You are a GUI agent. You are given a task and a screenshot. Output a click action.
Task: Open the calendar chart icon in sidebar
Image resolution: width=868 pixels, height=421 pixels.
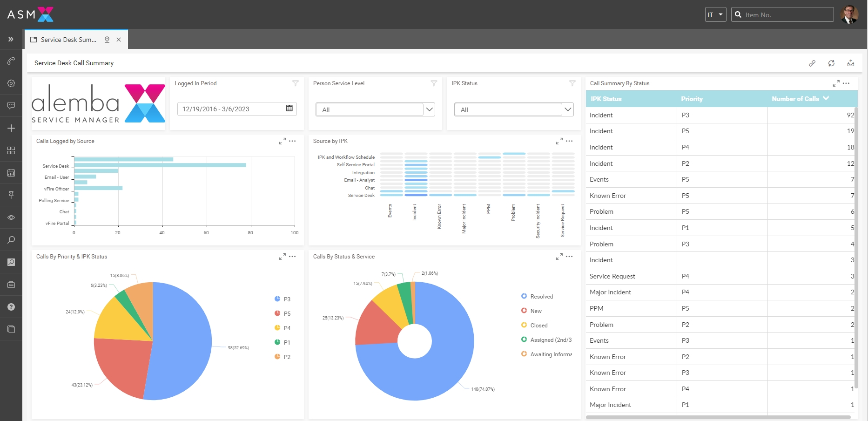[x=11, y=173]
